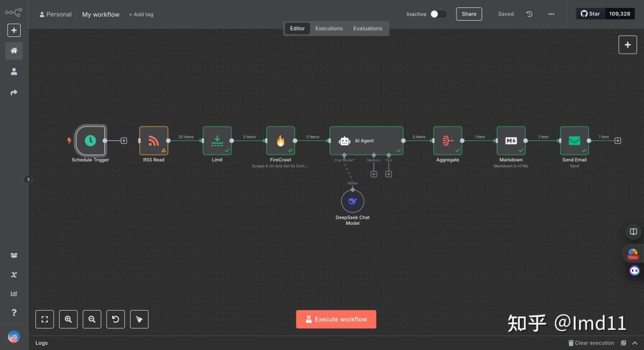This screenshot has width=644, height=350.
Task: Click the FireCrawl node icon
Action: pos(280,141)
